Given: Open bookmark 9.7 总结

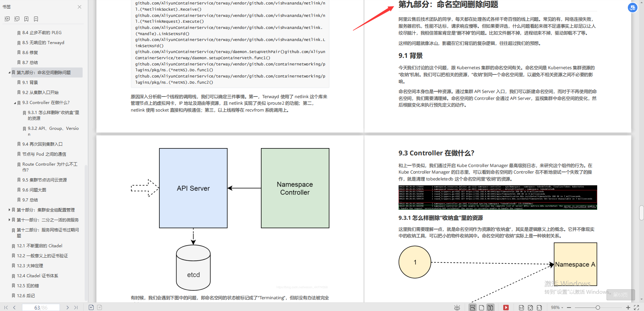Looking at the screenshot, I should [30, 200].
